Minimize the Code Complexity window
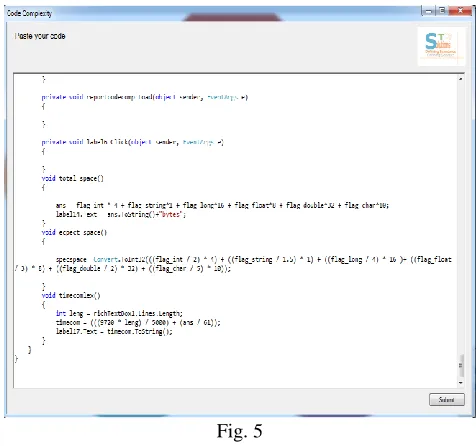This screenshot has width=476, height=446. pos(429,11)
